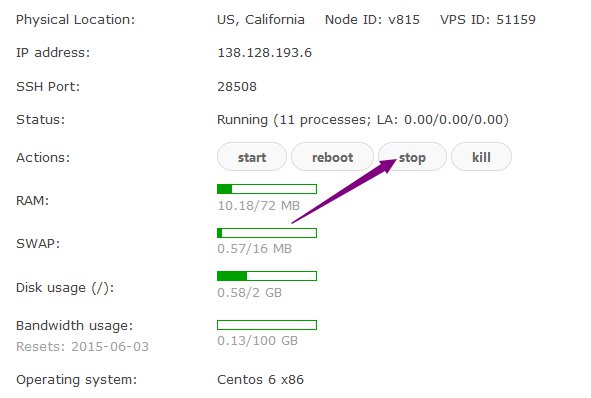Image resolution: width=591 pixels, height=398 pixels.
Task: Click the SWAP usage bar
Action: click(267, 233)
